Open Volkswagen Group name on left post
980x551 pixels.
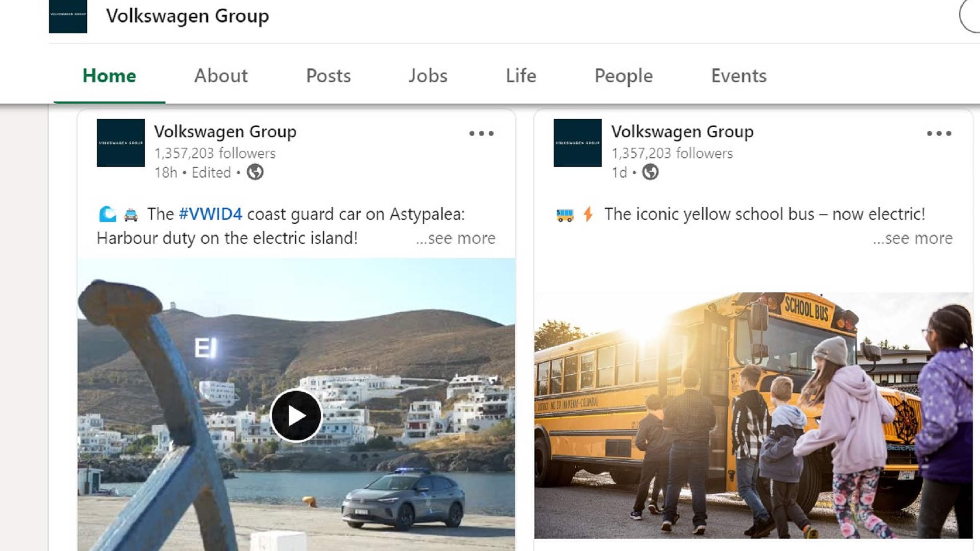point(225,132)
